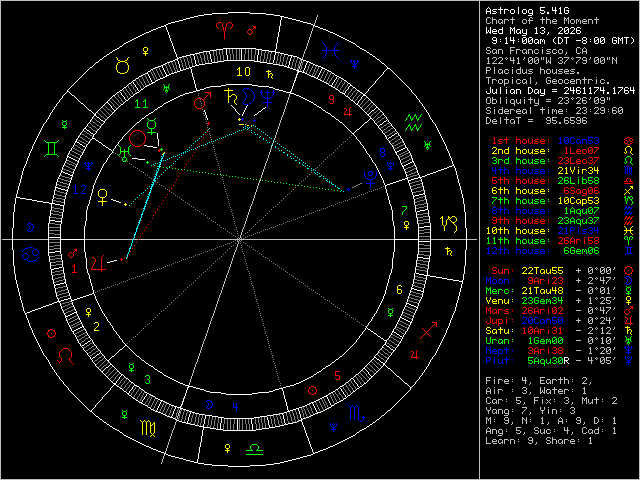Click the large Virgo sign glyph on the zodiac ring

pos(148,428)
